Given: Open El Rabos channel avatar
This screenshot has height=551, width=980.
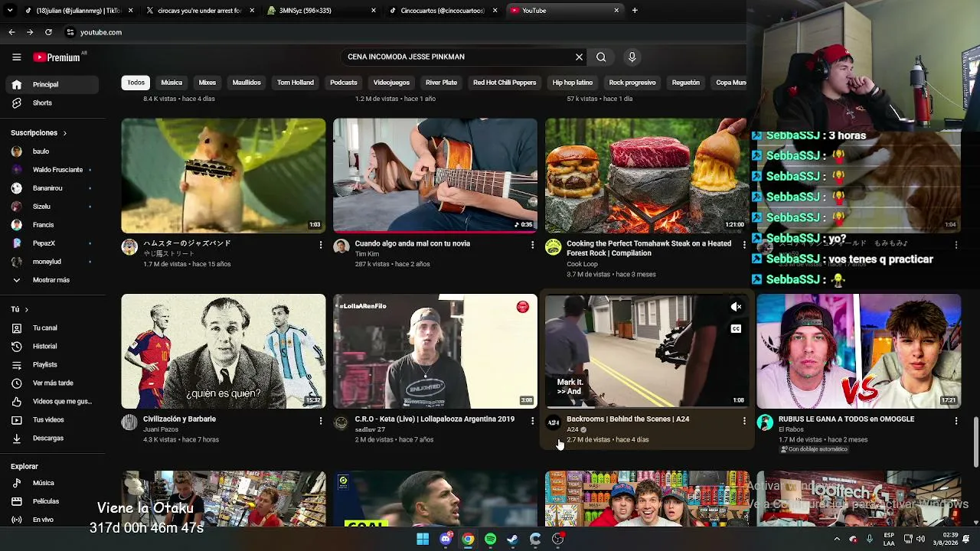Looking at the screenshot, I should (765, 422).
